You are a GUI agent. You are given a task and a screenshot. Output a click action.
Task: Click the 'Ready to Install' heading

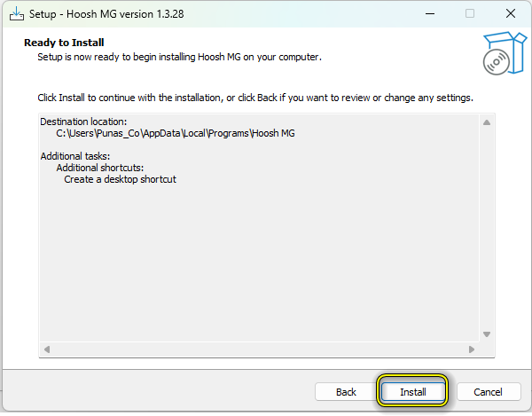(64, 43)
